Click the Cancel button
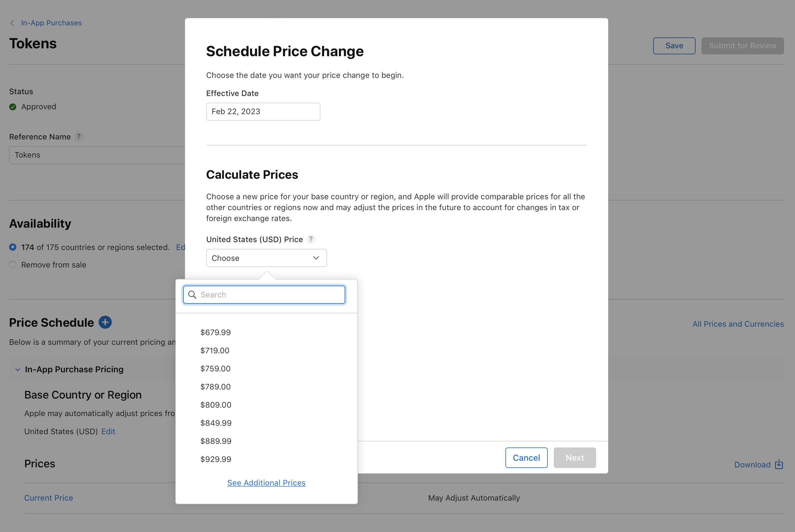 click(x=526, y=458)
